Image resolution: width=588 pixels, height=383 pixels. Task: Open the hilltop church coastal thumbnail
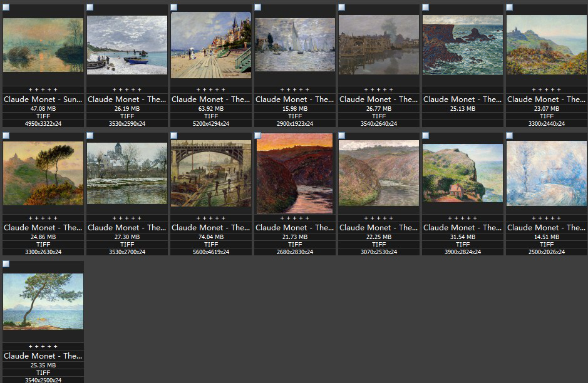(547, 45)
